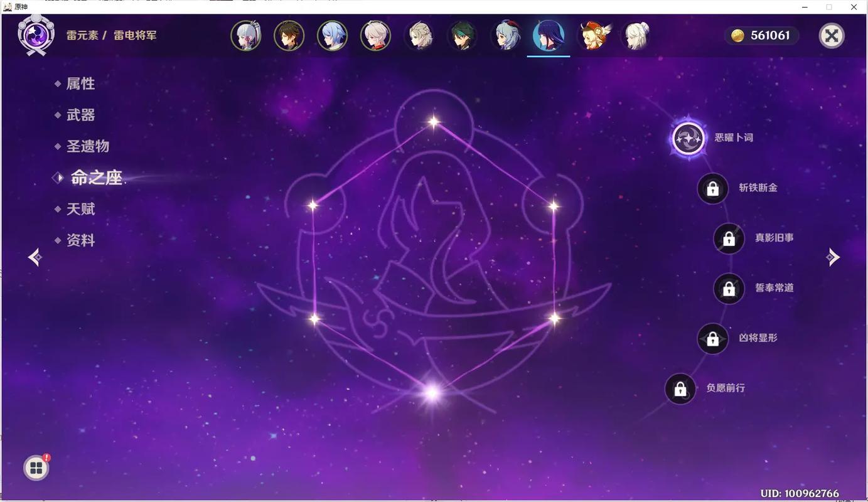
Task: Click the UID: 100962766 text
Action: pos(800,493)
